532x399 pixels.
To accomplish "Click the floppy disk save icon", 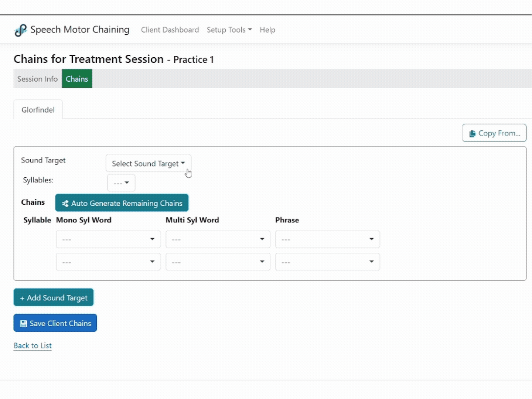I will tap(24, 324).
